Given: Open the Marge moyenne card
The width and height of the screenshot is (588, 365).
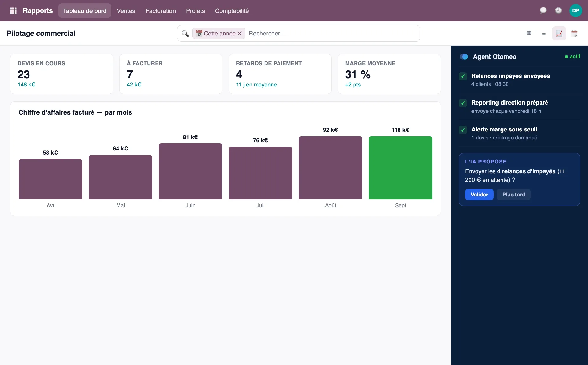Looking at the screenshot, I should 389,74.
